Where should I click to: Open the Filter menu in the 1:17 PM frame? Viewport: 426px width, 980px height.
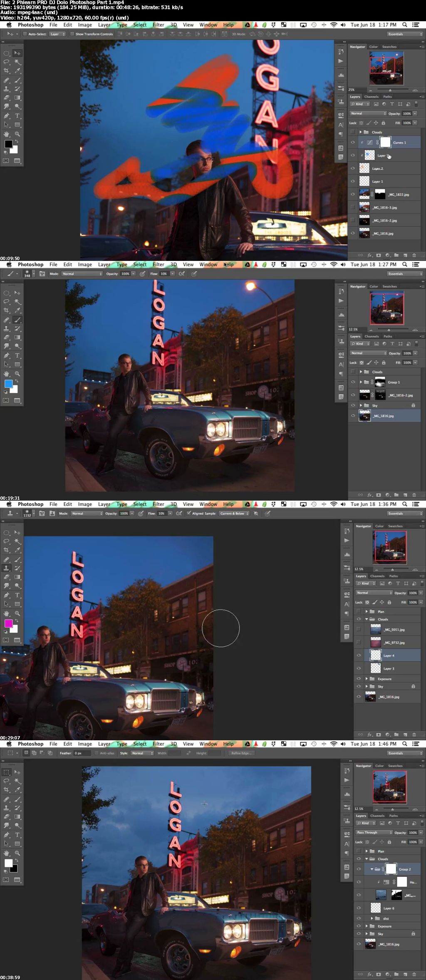pyautogui.click(x=158, y=25)
